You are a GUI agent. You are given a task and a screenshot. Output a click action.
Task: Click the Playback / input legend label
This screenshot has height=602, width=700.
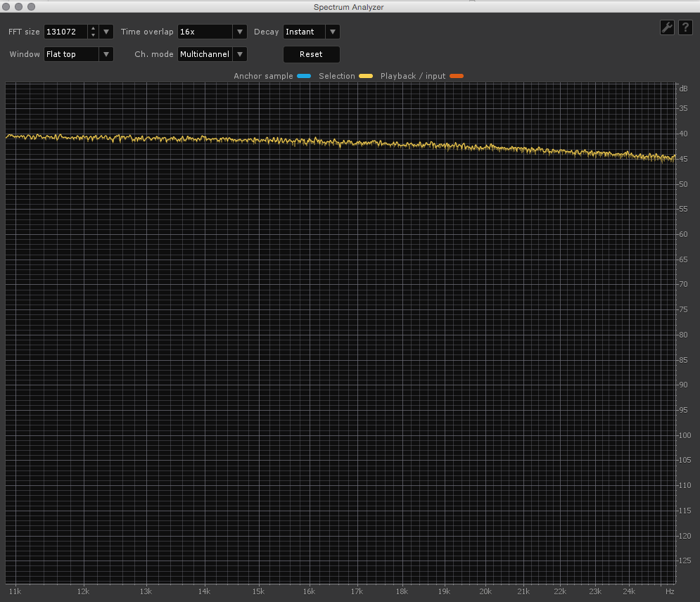413,76
